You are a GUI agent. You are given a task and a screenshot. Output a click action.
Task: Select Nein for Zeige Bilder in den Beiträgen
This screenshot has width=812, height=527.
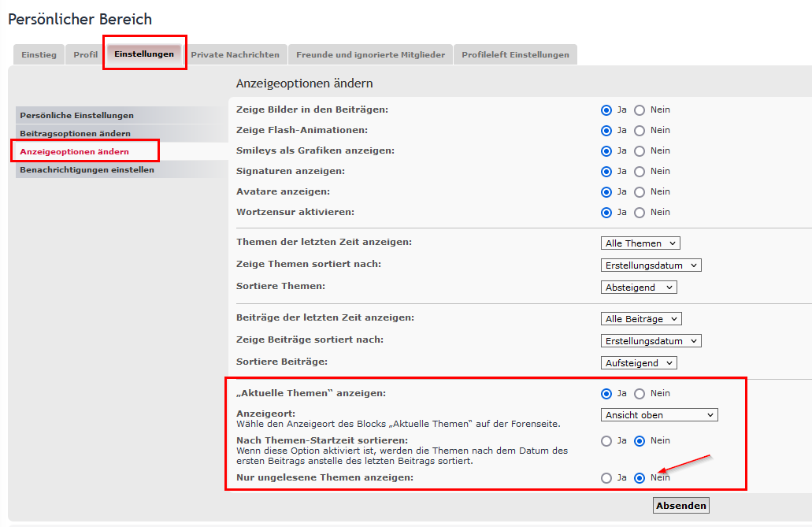click(x=640, y=110)
